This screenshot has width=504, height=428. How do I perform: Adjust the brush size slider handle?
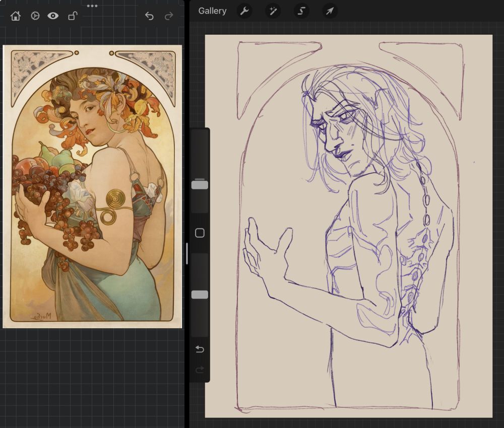click(x=200, y=185)
